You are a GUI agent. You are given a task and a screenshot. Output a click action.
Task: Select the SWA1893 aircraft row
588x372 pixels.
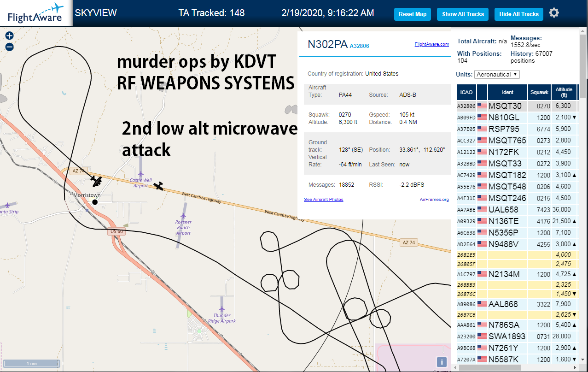point(517,337)
